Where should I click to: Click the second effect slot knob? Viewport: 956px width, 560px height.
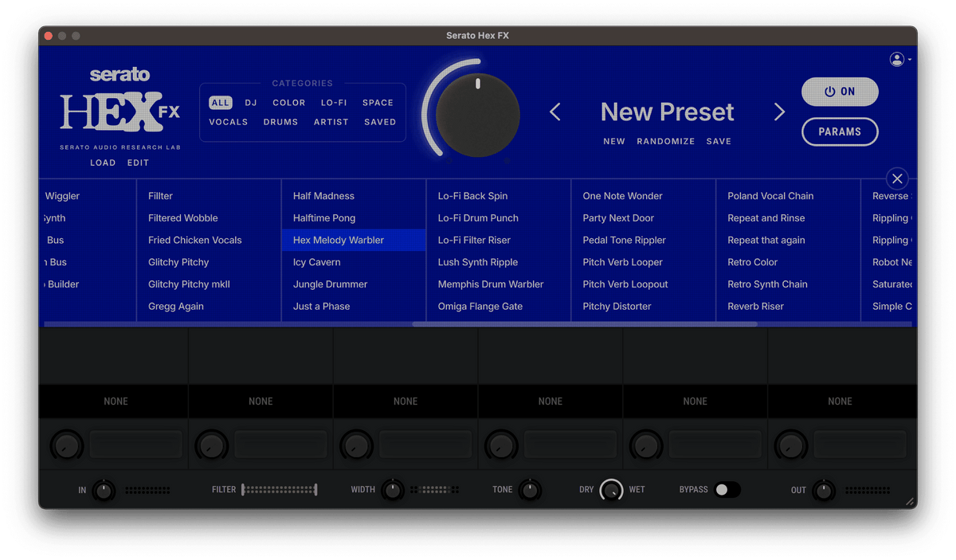[212, 444]
